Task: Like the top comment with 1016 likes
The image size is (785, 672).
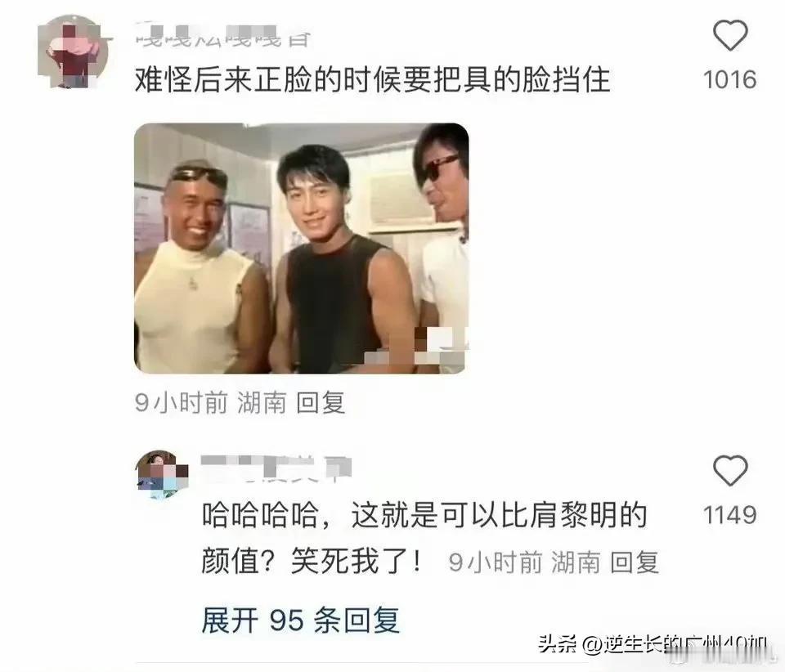Action: pos(730,35)
